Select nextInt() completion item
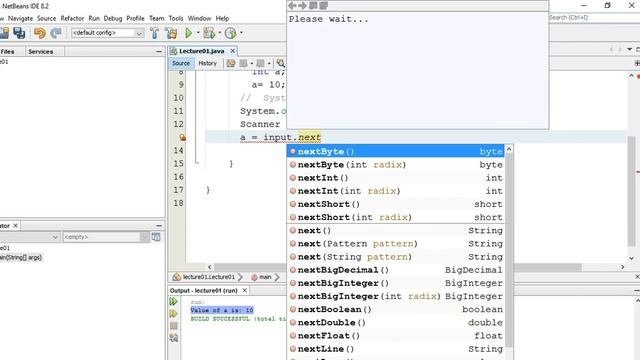This screenshot has width=640, height=360. coord(396,178)
